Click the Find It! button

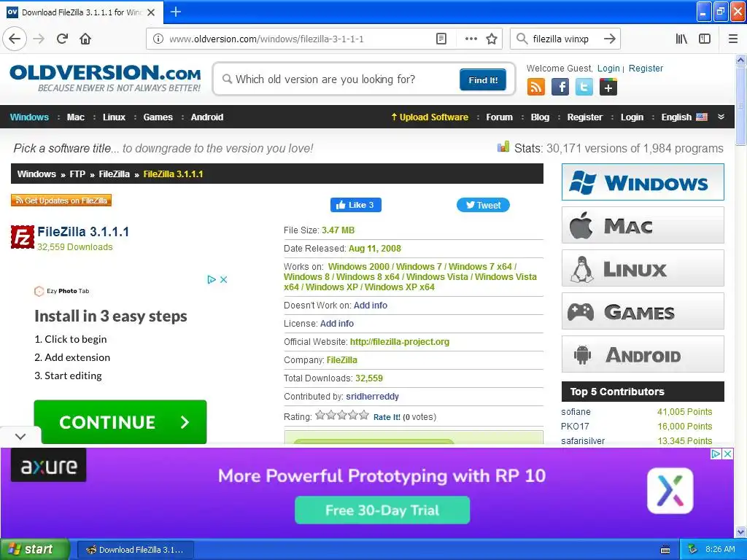click(x=483, y=79)
